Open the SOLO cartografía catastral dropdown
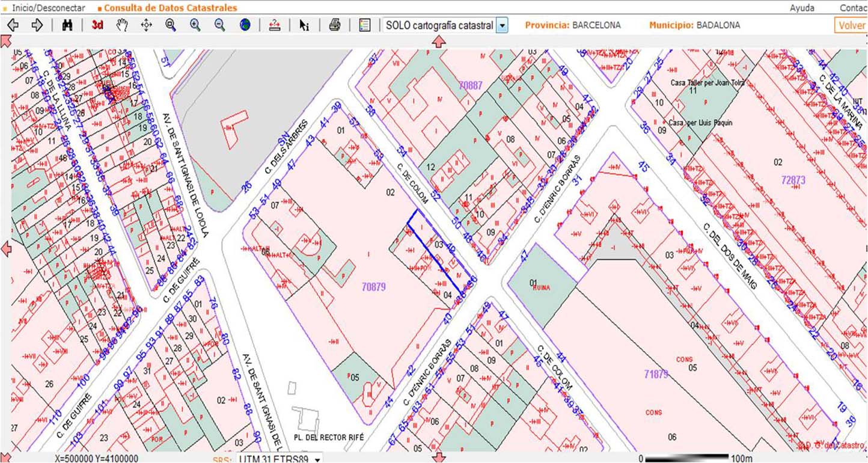The image size is (868, 463). 502,26
